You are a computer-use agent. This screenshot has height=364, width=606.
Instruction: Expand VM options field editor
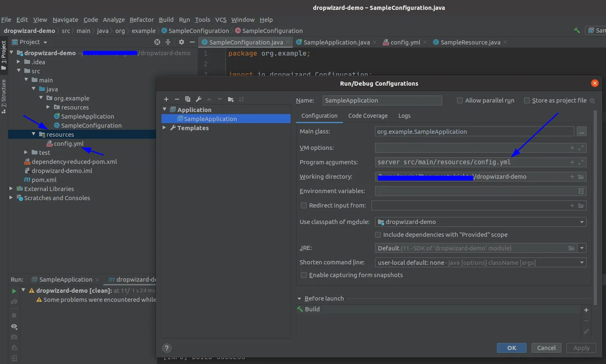pos(581,148)
